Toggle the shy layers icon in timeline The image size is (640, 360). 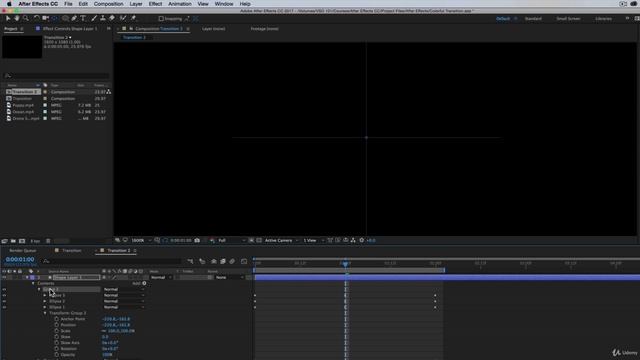(x=213, y=261)
